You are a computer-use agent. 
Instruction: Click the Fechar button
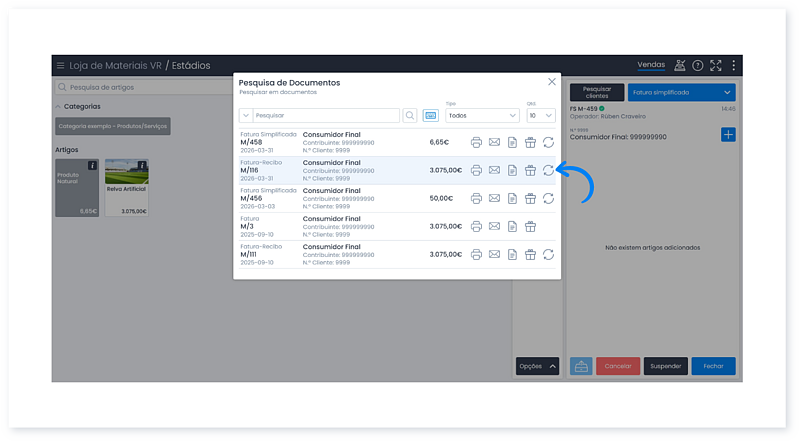pyautogui.click(x=713, y=366)
